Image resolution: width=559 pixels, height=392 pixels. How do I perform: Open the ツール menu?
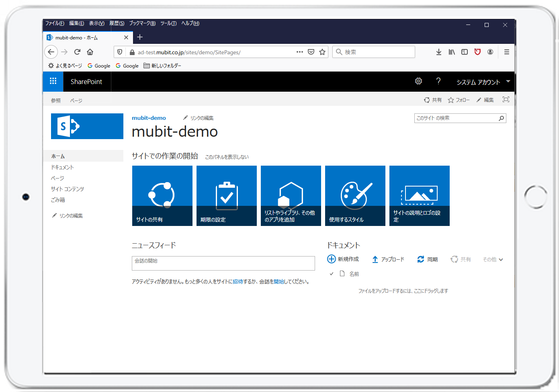168,23
